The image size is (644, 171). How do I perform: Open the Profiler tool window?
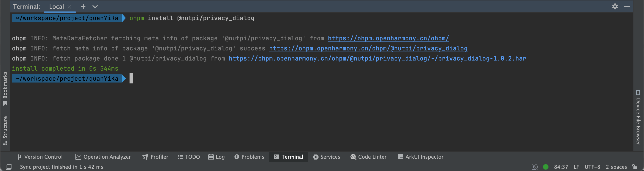155,157
